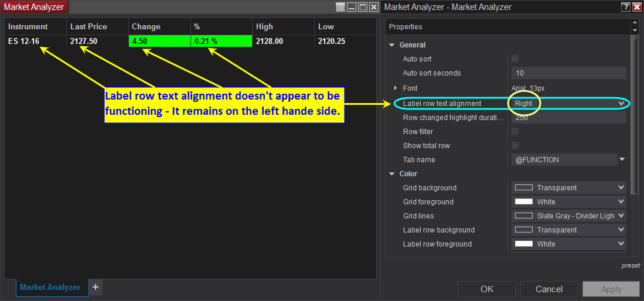Open the Tab name dropdown arrow
This screenshot has height=301, width=644.
[622, 159]
